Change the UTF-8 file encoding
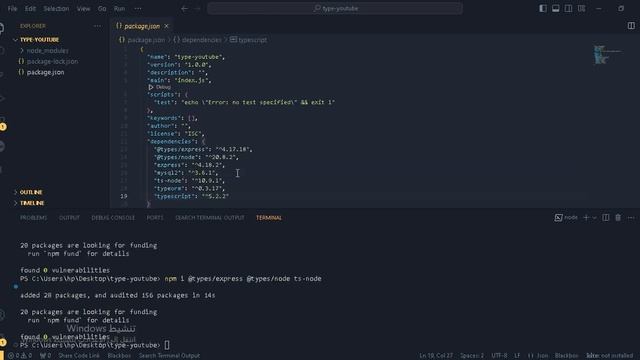This screenshot has height=360, width=640. pyautogui.click(x=499, y=356)
